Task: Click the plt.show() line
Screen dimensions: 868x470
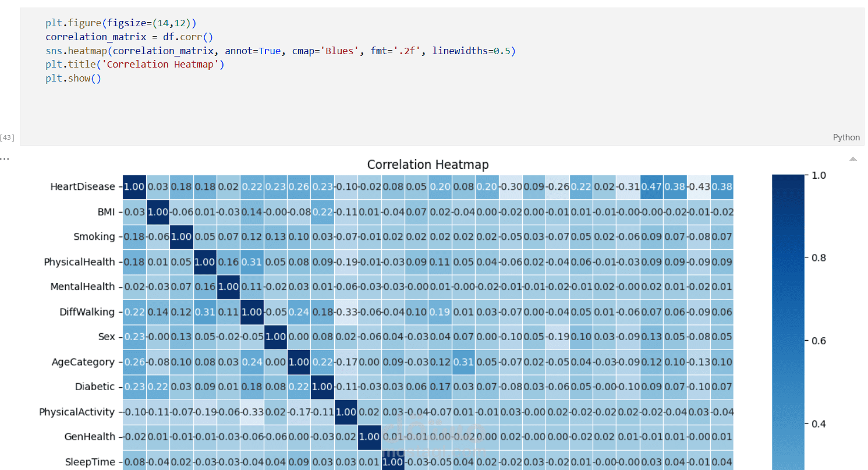Action: [73, 78]
